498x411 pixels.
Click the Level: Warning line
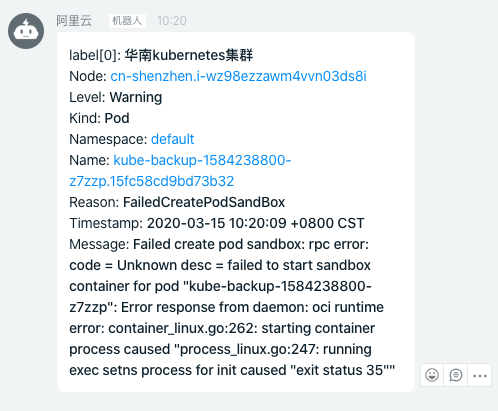point(116,97)
